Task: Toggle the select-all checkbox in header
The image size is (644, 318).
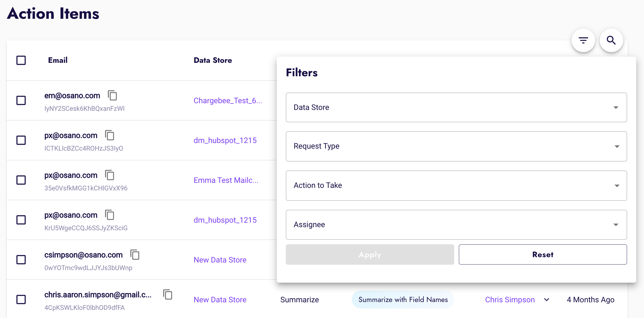Action: [x=21, y=60]
